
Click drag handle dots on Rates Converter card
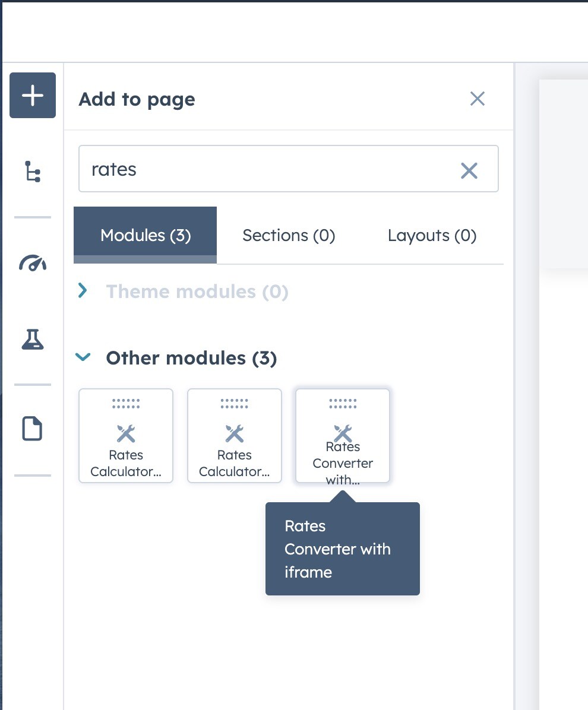coord(343,404)
